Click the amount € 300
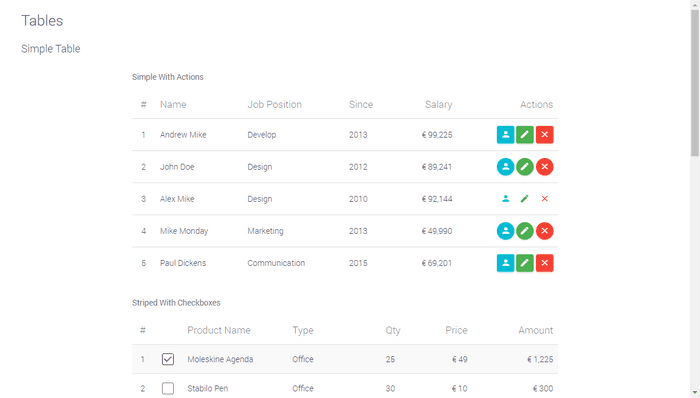This screenshot has height=398, width=700. 542,388
